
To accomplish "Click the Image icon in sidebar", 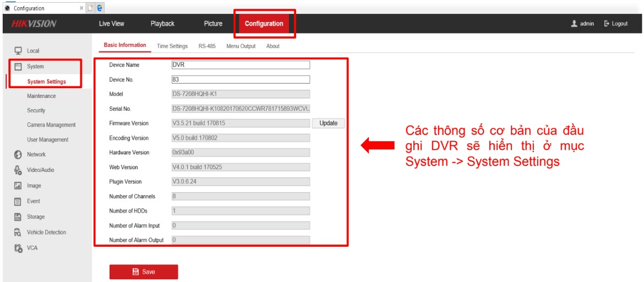I will coord(18,186).
